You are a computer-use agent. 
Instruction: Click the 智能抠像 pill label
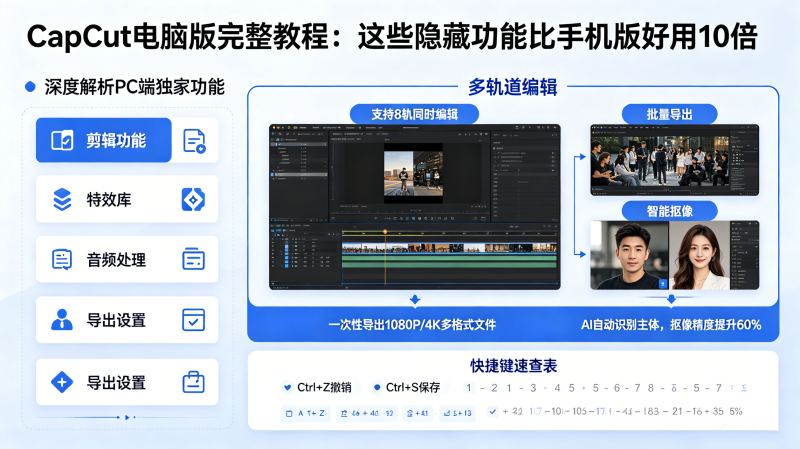click(669, 211)
